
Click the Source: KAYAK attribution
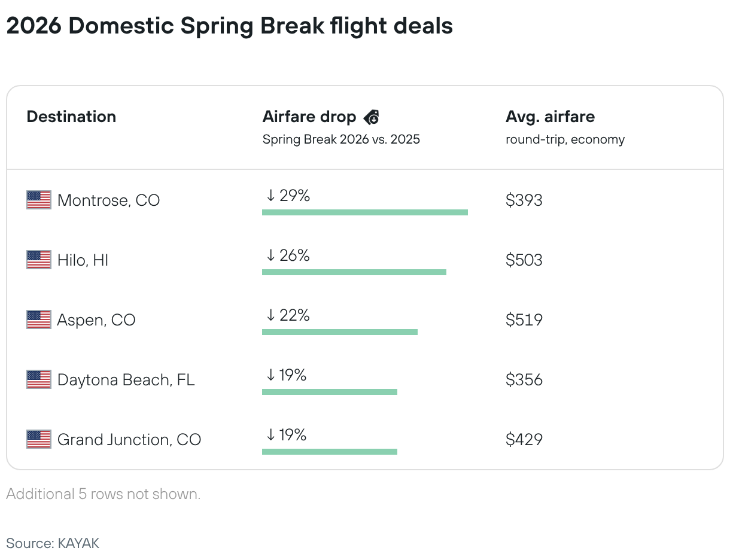53,543
